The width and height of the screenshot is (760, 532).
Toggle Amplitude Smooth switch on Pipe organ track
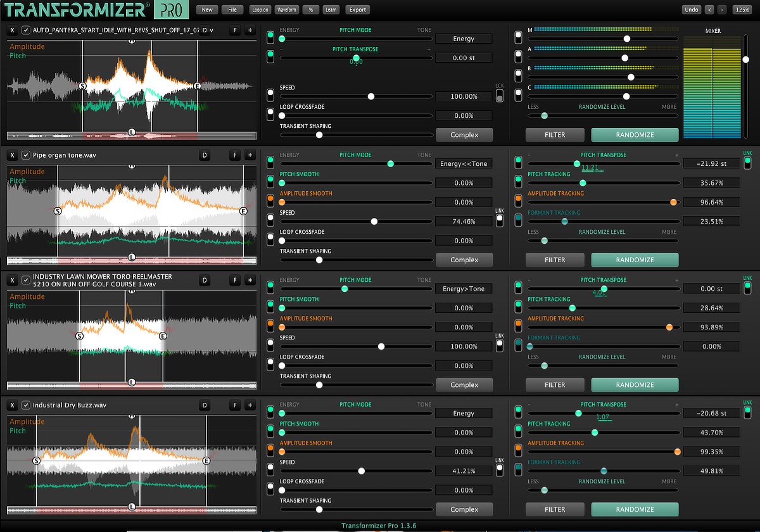tap(270, 200)
